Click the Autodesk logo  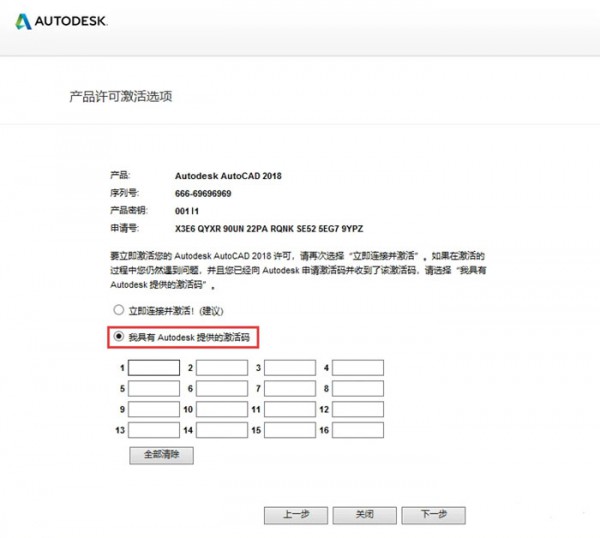pos(61,21)
